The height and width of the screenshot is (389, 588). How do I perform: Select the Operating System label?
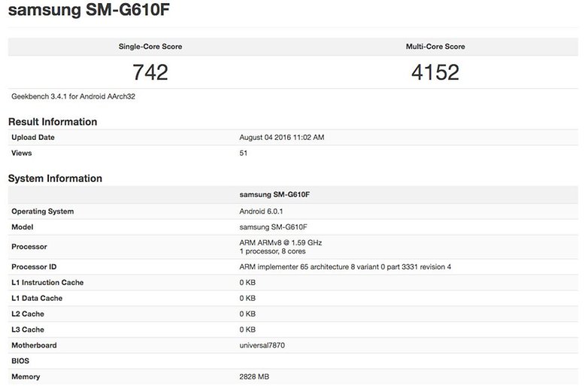click(x=42, y=211)
